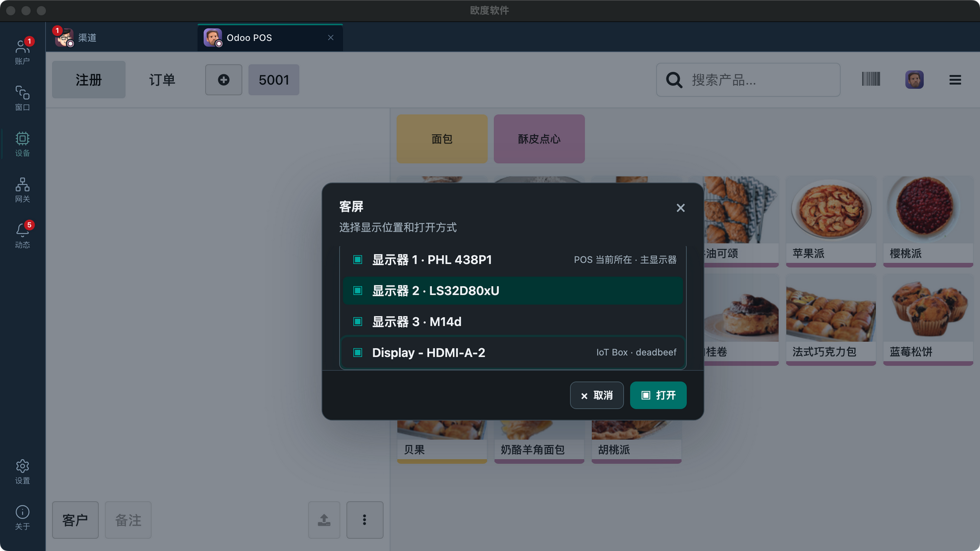Add a new order with plus icon
980x551 pixels.
tap(224, 80)
